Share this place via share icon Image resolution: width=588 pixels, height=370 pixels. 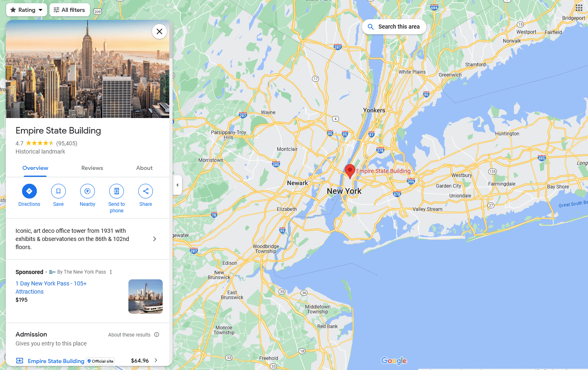coord(146,191)
